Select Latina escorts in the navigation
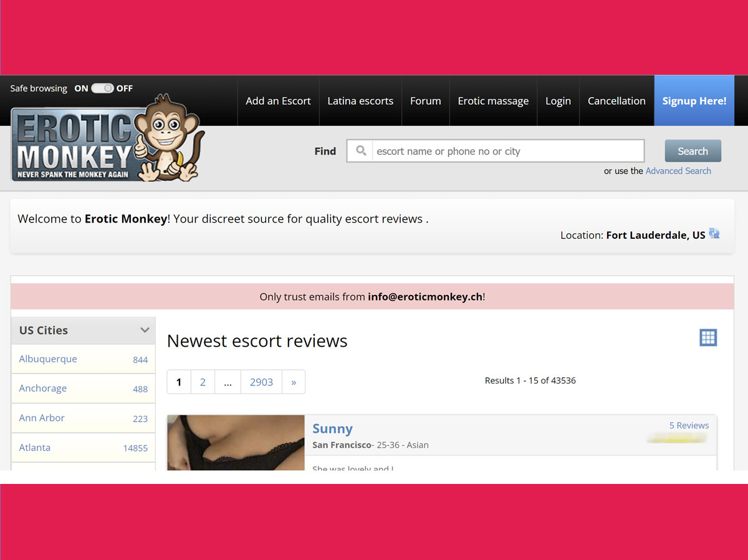Viewport: 748px width, 560px height. click(x=360, y=100)
